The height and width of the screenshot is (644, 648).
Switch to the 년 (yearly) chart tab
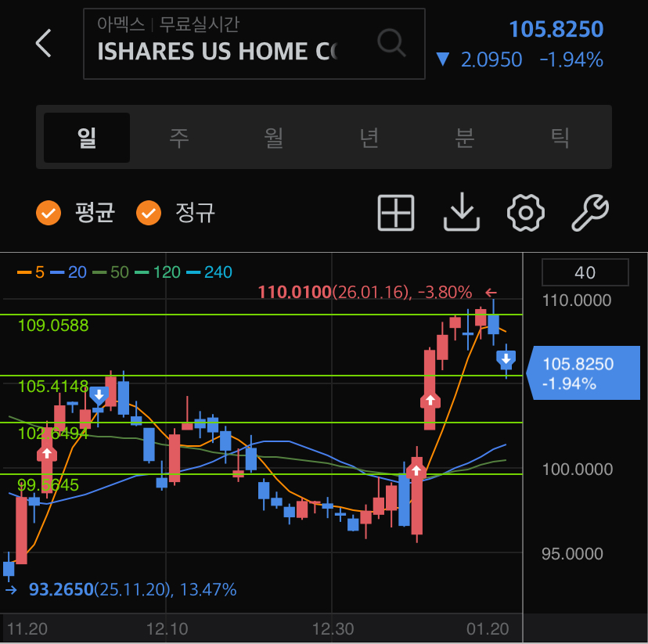pyautogui.click(x=369, y=138)
